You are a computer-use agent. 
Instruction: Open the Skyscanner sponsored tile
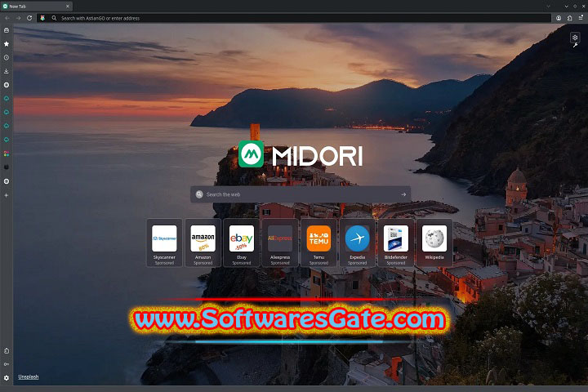pyautogui.click(x=164, y=243)
